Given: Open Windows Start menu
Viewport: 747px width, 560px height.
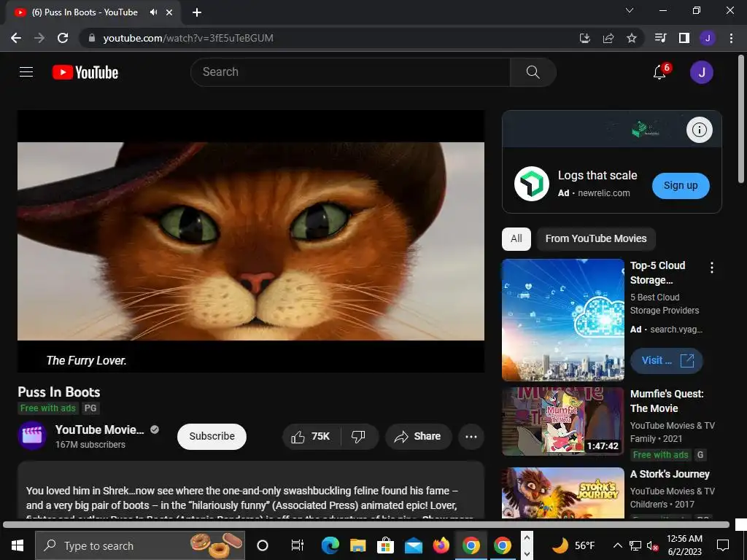Looking at the screenshot, I should coord(18,545).
